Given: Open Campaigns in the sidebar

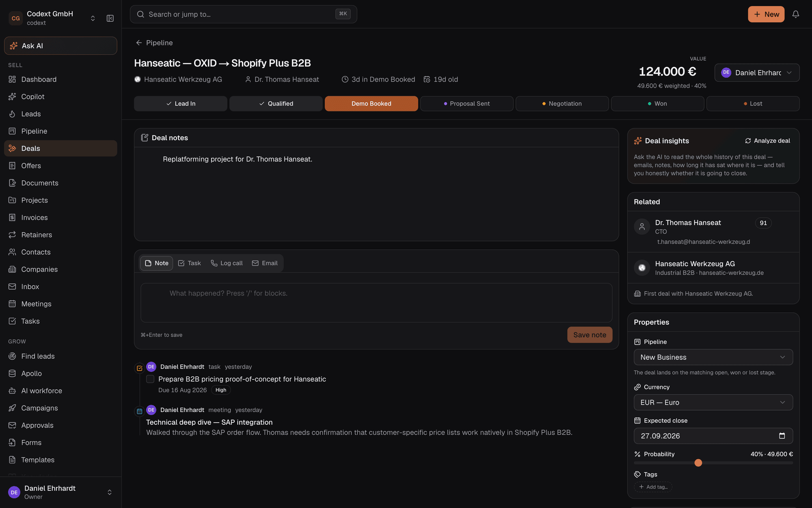Looking at the screenshot, I should (60, 408).
